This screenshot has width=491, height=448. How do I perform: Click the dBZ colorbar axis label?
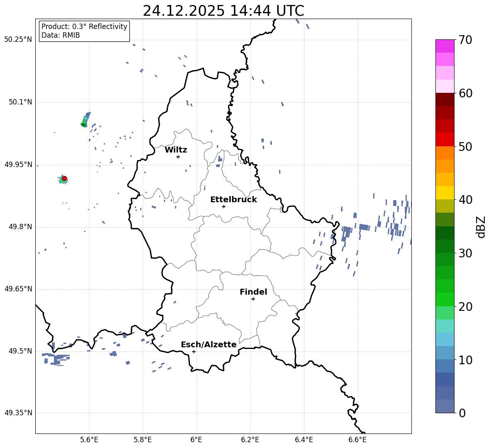[481, 227]
